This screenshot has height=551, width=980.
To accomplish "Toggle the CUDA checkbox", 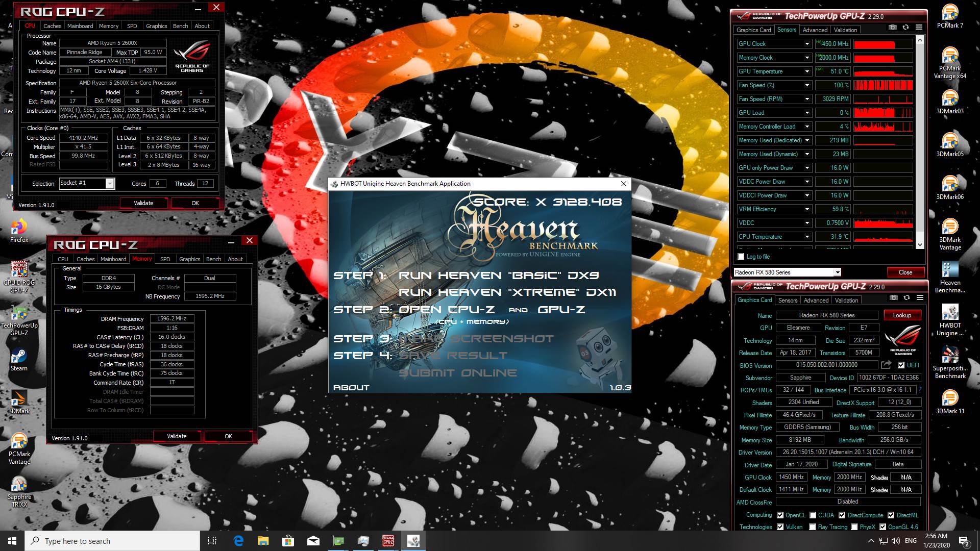I will (813, 515).
